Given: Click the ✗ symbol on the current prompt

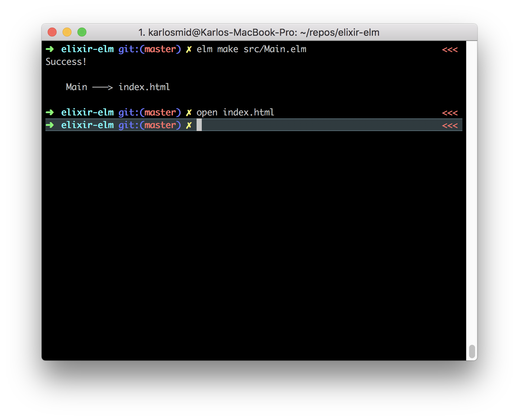Looking at the screenshot, I should (189, 125).
